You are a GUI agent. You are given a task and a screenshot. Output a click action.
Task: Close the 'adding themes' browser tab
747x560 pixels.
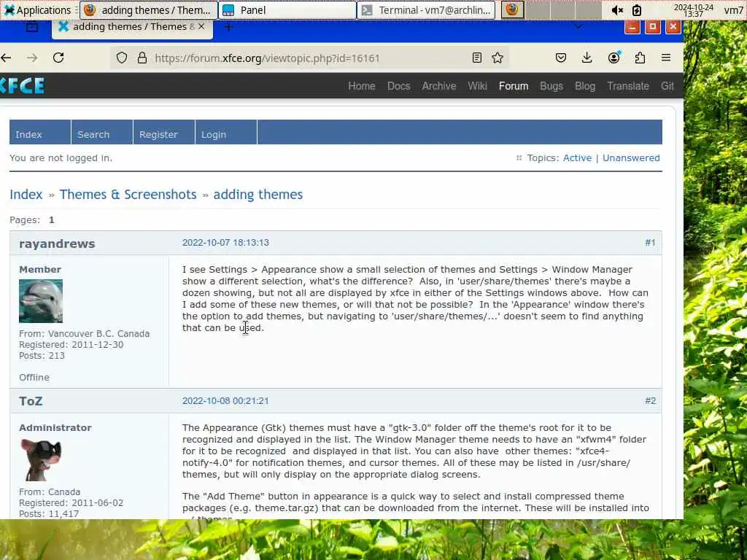pos(201,27)
